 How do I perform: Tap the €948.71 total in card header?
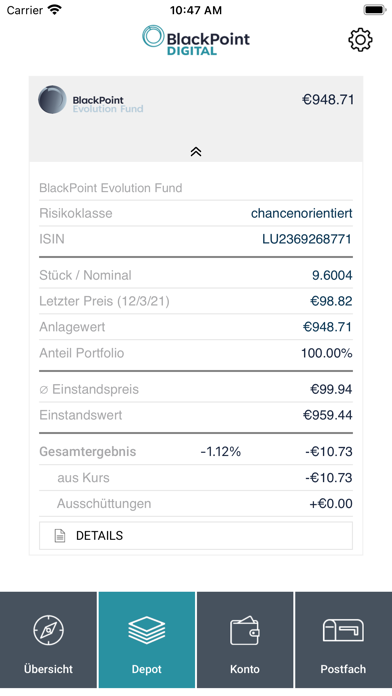[328, 100]
